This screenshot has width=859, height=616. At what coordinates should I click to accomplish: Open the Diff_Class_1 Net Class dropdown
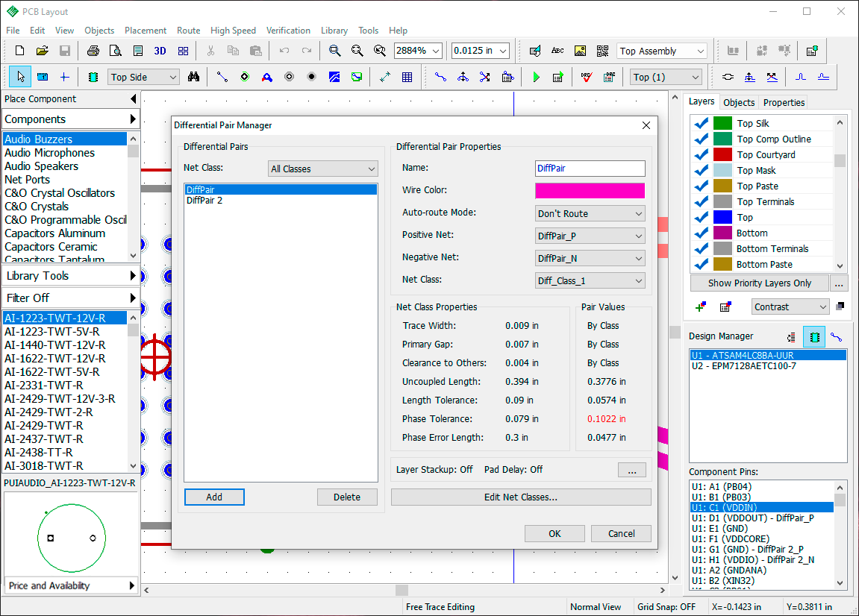tap(590, 281)
